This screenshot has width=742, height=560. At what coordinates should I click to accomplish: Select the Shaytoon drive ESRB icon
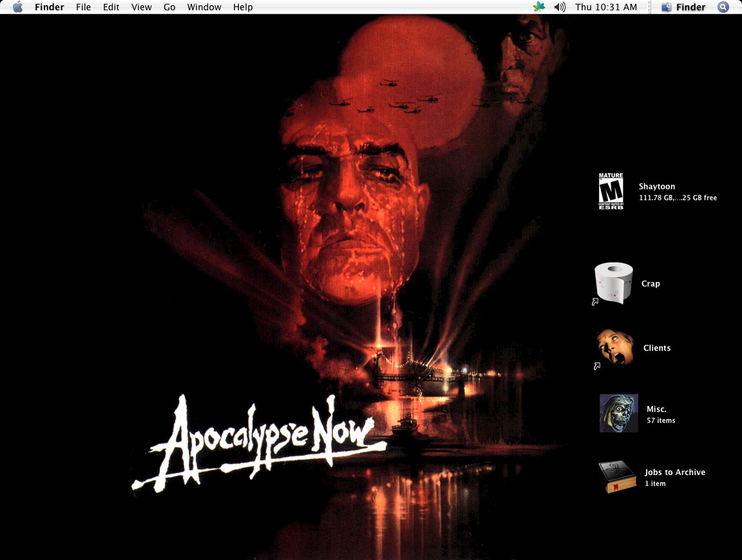611,191
